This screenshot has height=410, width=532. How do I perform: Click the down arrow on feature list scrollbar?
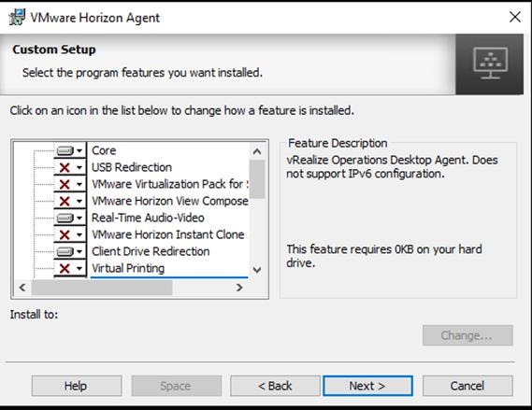[x=257, y=270]
